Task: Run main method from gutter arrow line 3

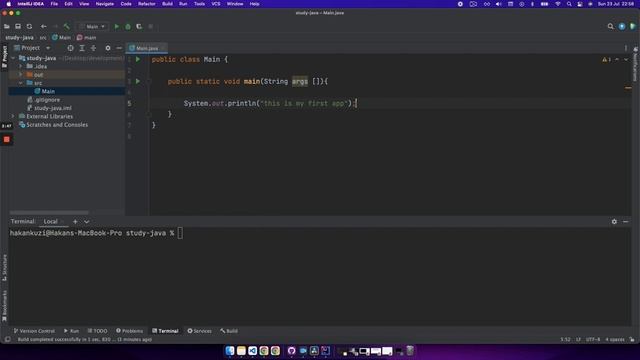Action: coord(138,81)
